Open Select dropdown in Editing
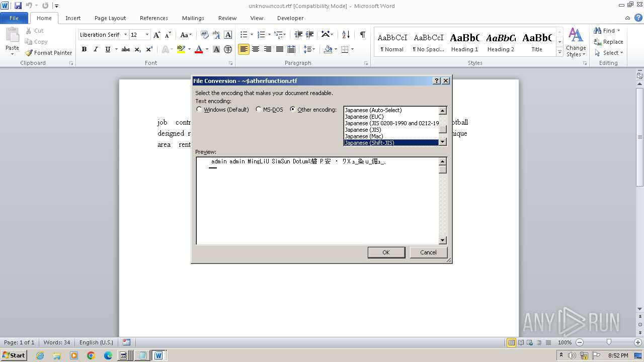Viewport: 644px width, 362px height. pos(609,53)
